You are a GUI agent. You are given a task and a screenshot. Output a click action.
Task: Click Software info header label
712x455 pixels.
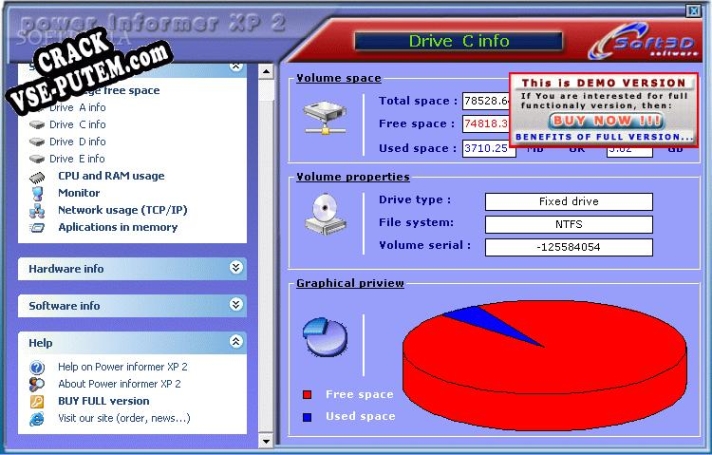64,306
